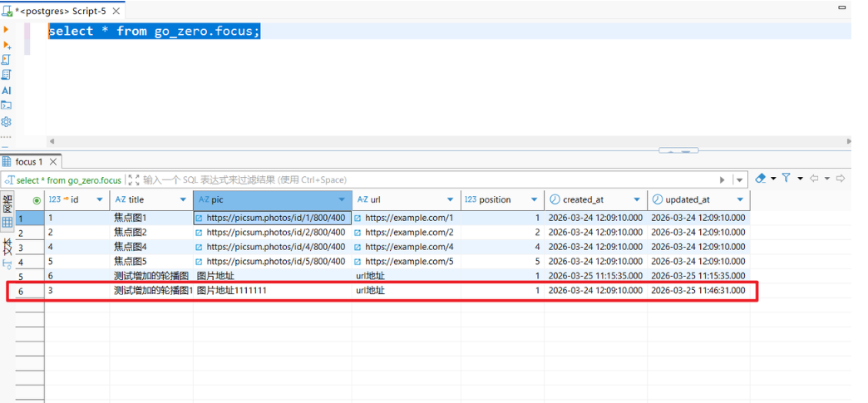Select the title column header
The width and height of the screenshot is (868, 403).
(151, 200)
